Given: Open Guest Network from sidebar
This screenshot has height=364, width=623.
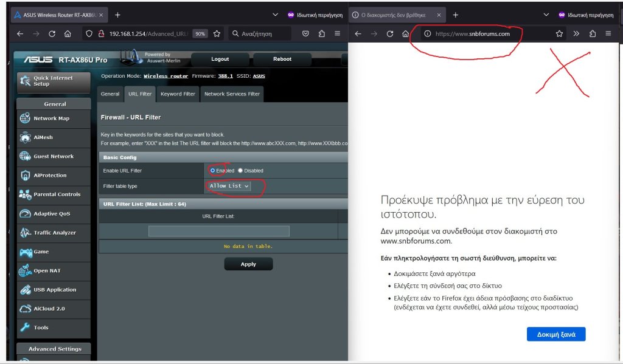Looking at the screenshot, I should pos(54,156).
